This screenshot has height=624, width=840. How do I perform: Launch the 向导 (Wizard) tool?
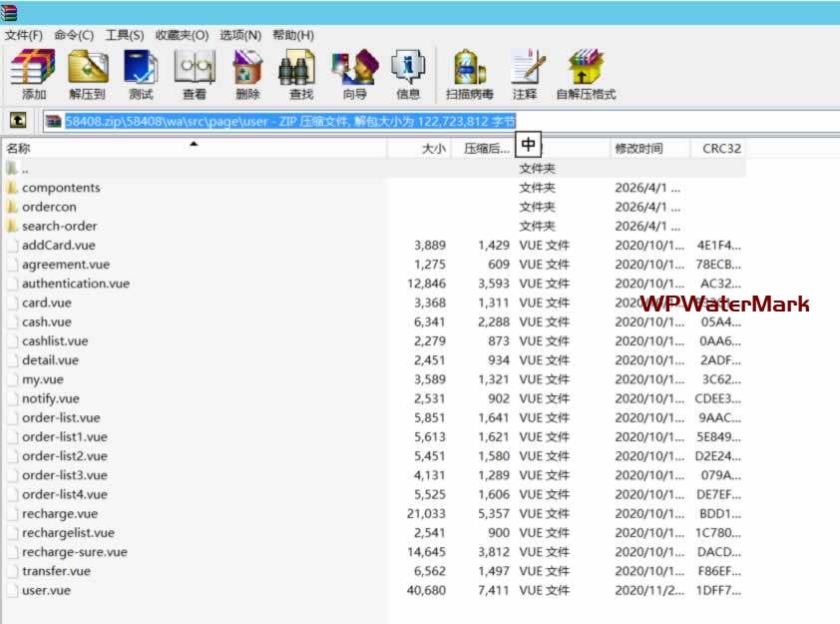[354, 74]
